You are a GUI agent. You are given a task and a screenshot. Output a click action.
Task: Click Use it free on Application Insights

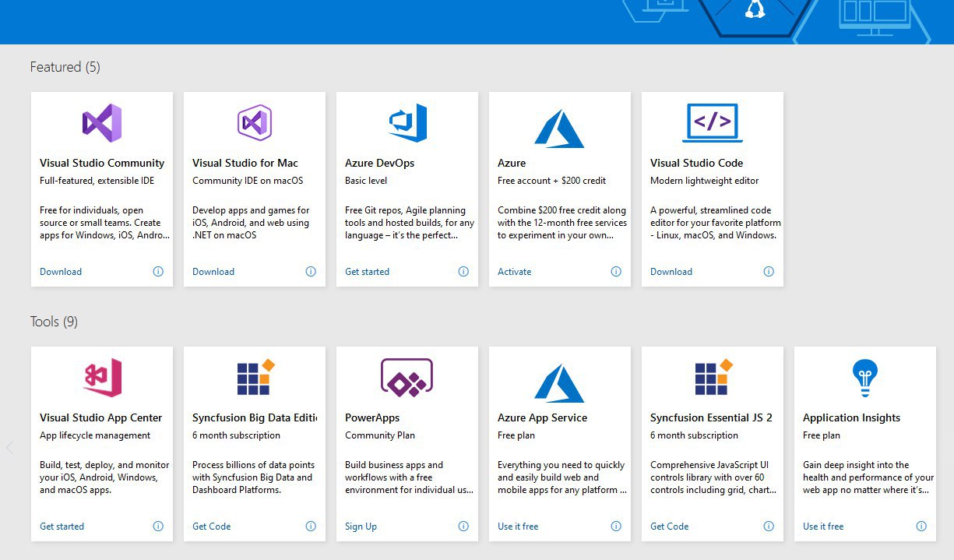(x=823, y=527)
